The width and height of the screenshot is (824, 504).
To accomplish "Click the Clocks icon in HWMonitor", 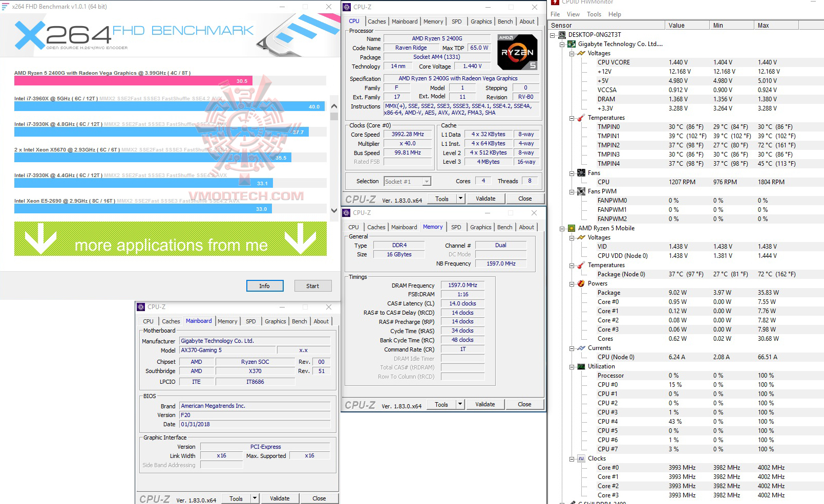I will [581, 458].
